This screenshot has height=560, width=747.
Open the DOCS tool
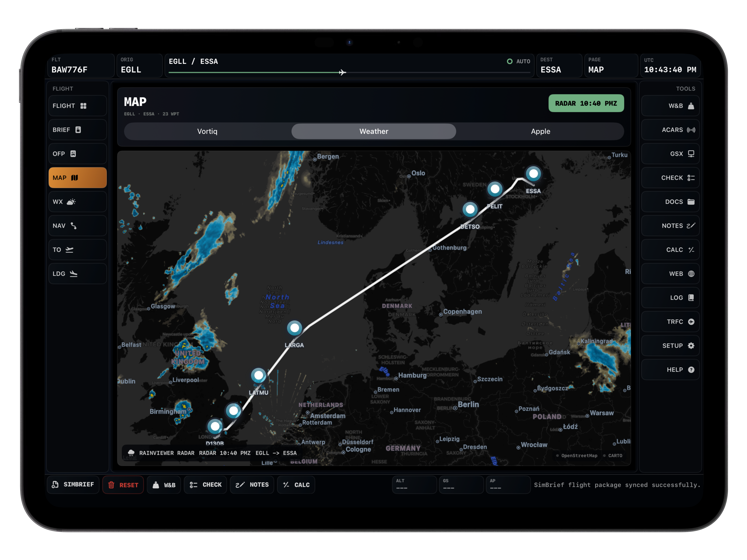click(670, 202)
